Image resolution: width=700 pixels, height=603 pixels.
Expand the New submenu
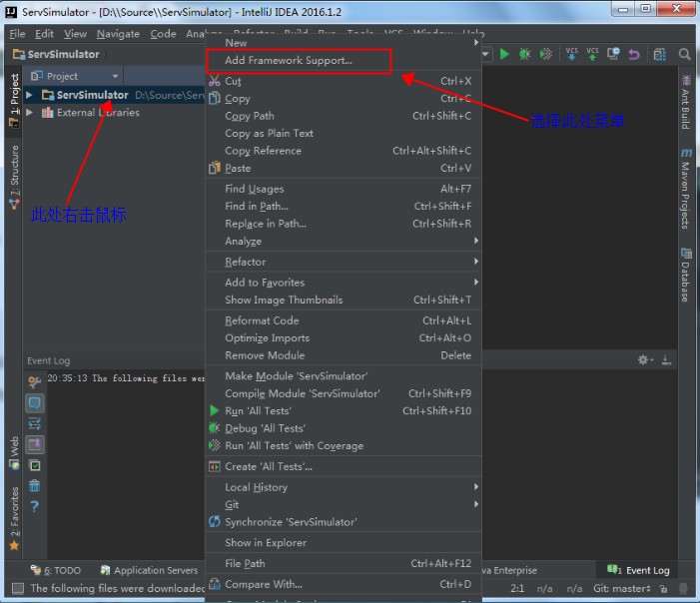(x=343, y=42)
